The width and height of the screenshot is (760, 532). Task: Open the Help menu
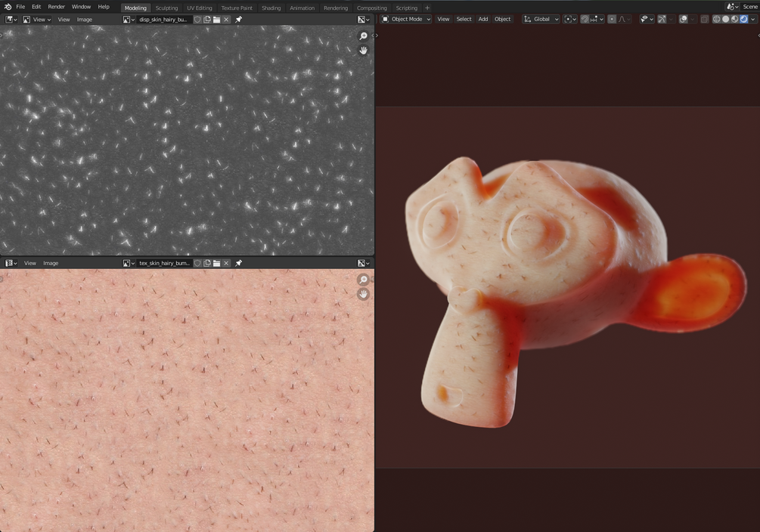point(104,7)
